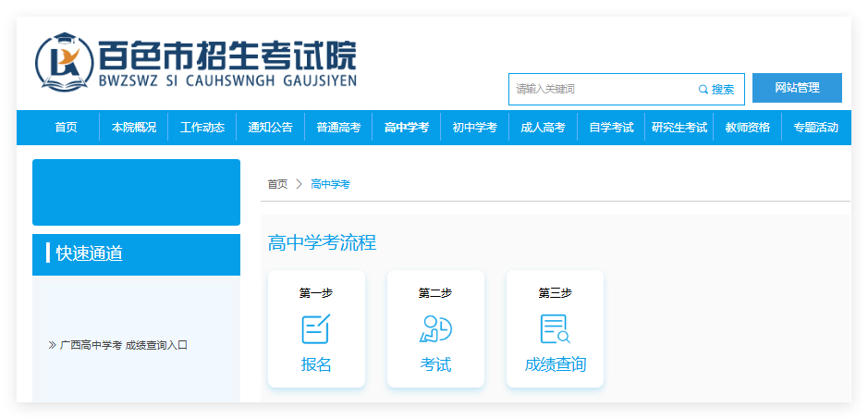Image resolution: width=868 pixels, height=419 pixels.
Task: Click the 考试 person-clock icon
Action: pos(435,328)
